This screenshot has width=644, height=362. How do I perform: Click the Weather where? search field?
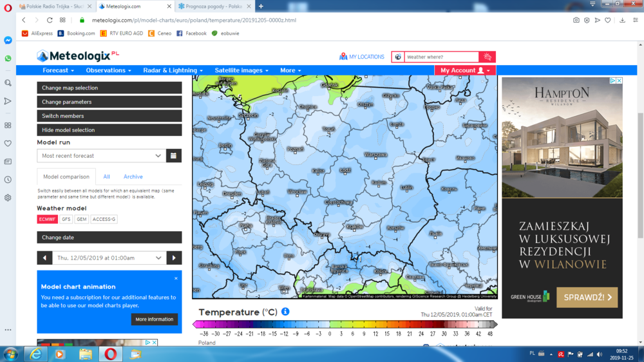point(442,57)
